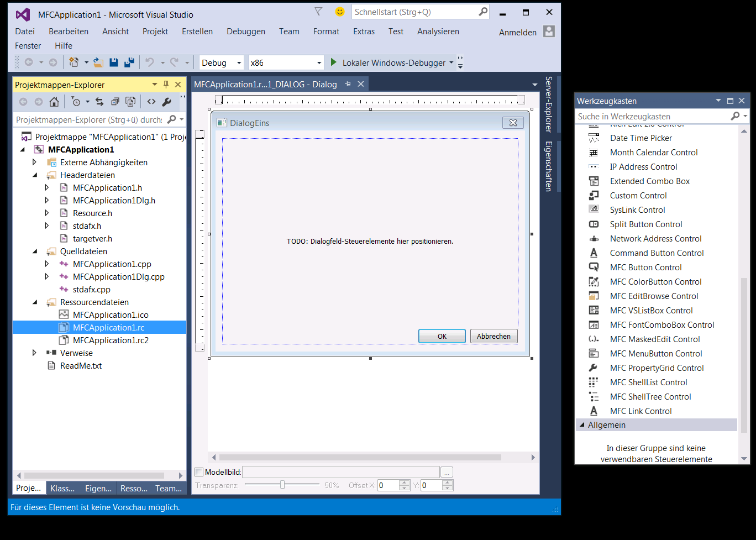This screenshot has width=756, height=540.
Task: Click the Open File folder icon
Action: [98, 62]
